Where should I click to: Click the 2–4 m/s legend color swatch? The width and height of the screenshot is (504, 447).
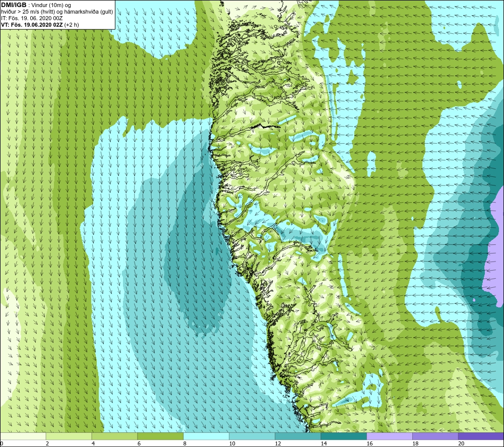(69, 436)
